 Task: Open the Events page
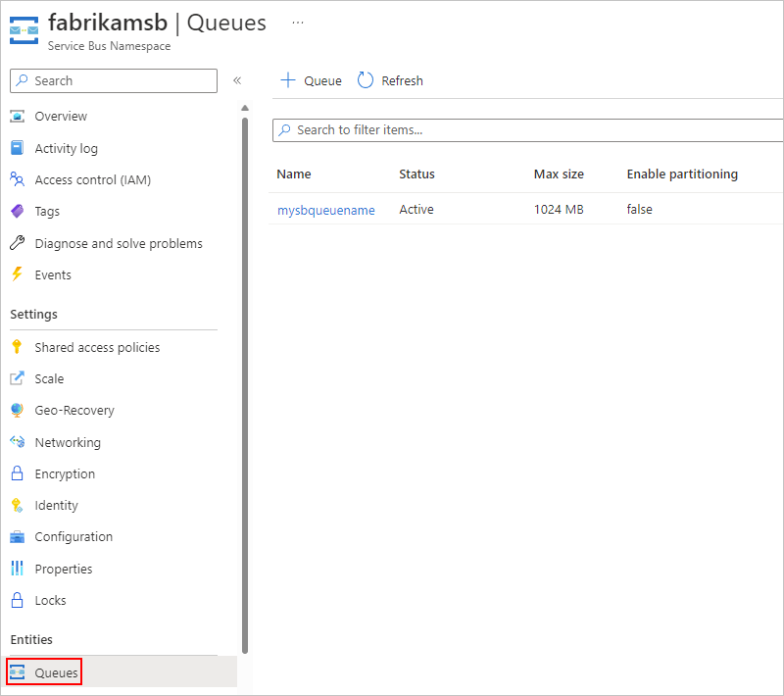click(53, 275)
